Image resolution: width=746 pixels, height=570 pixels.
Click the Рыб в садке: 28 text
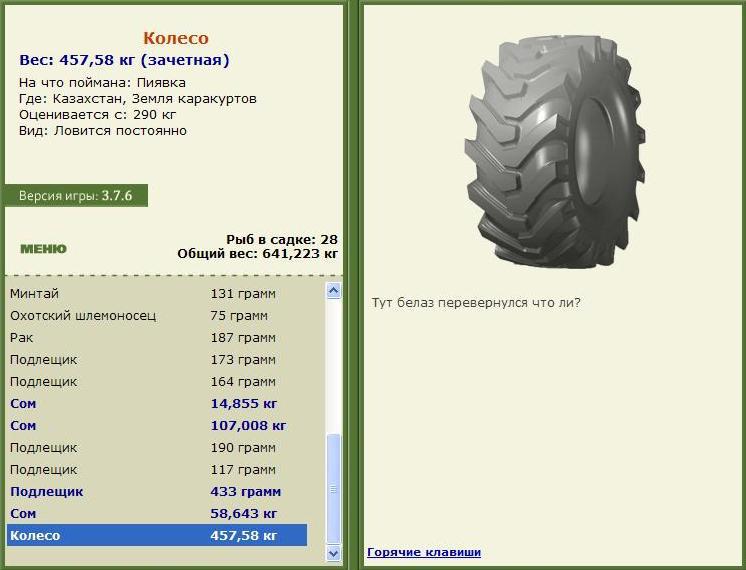(x=282, y=239)
